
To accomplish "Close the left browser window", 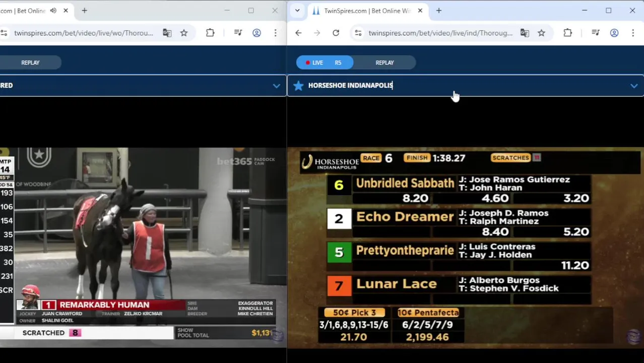I will (x=275, y=11).
